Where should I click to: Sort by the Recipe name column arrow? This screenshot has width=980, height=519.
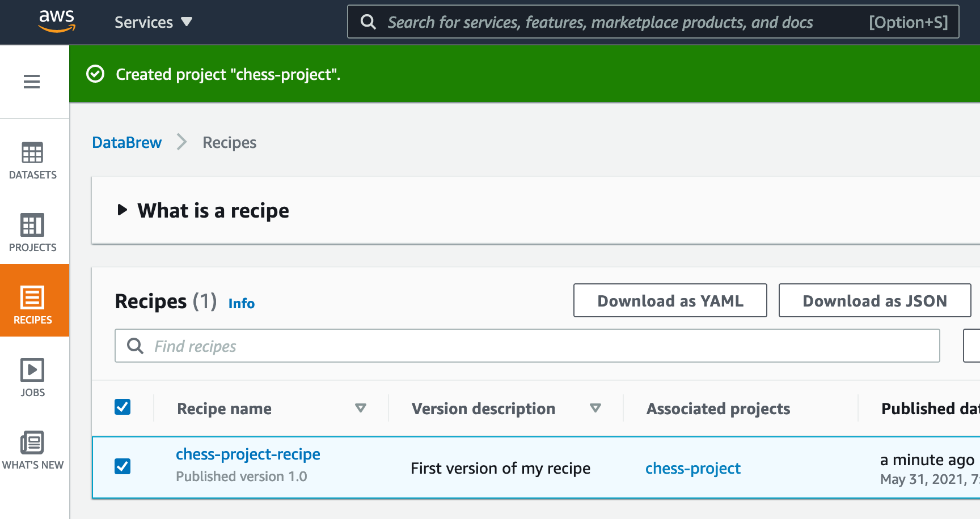pos(360,408)
